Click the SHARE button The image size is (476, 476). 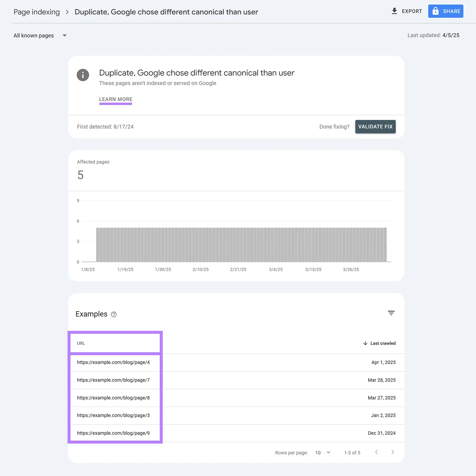446,11
